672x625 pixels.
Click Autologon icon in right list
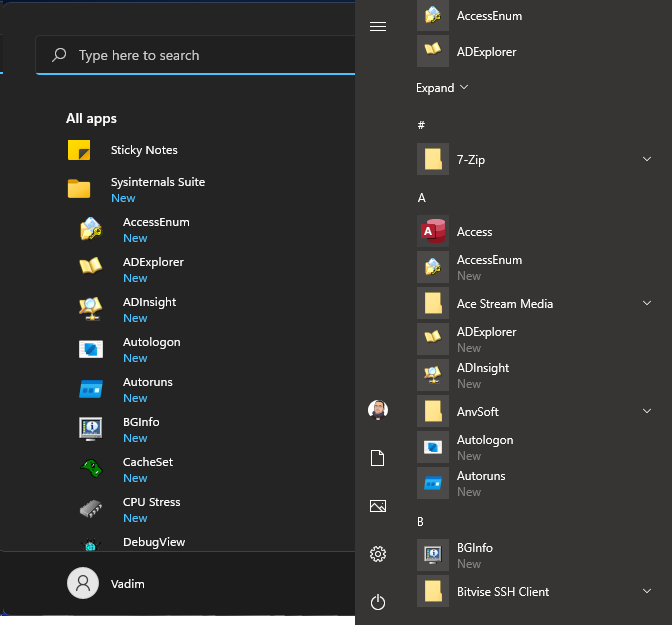[x=433, y=447]
